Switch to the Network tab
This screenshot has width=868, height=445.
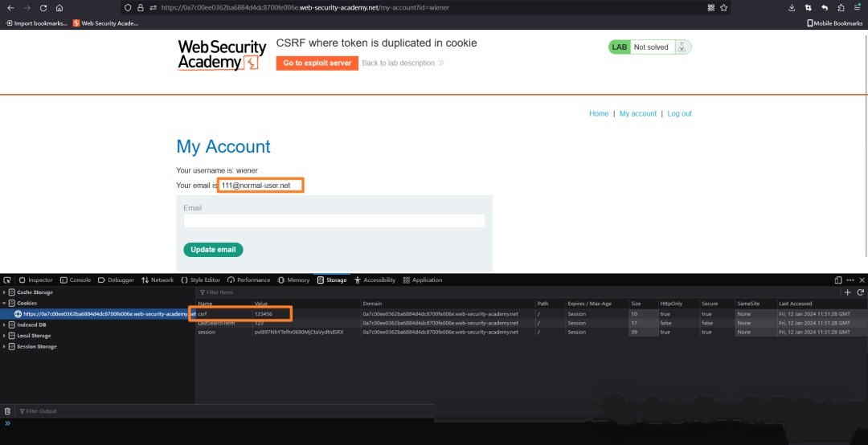coord(158,280)
